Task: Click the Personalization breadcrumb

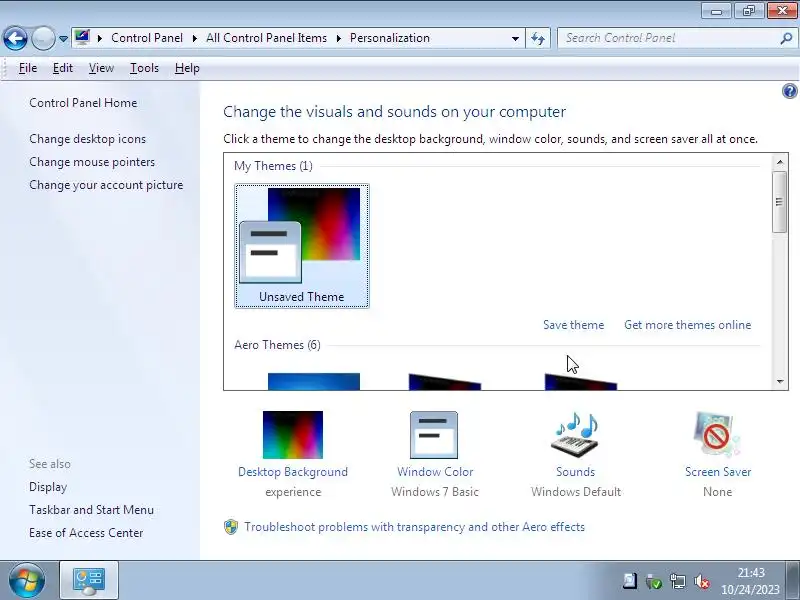Action: click(390, 38)
